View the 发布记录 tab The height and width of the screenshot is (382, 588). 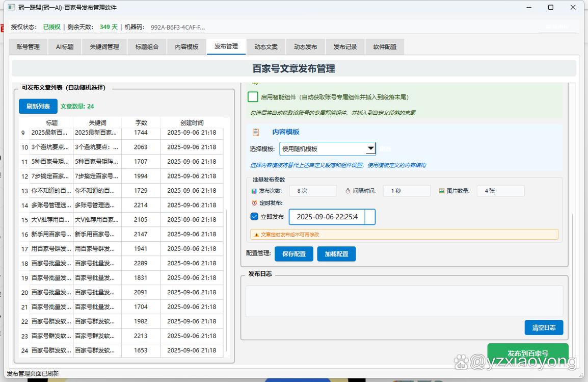345,47
